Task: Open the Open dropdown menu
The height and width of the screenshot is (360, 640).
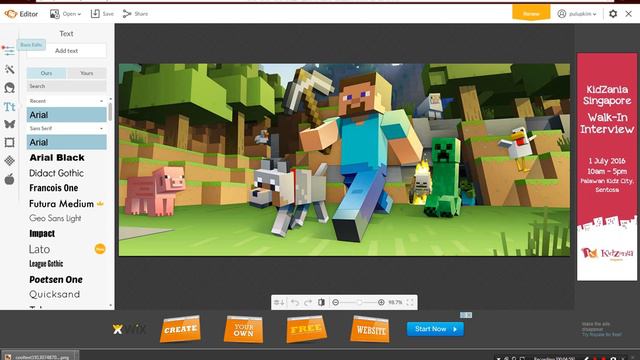Action: [71, 14]
